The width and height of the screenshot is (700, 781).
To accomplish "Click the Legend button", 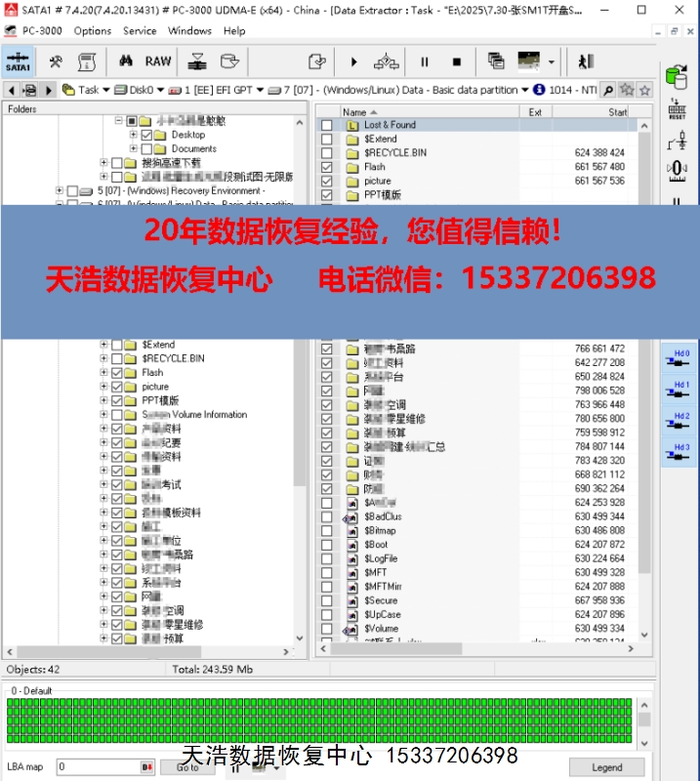I will (606, 767).
